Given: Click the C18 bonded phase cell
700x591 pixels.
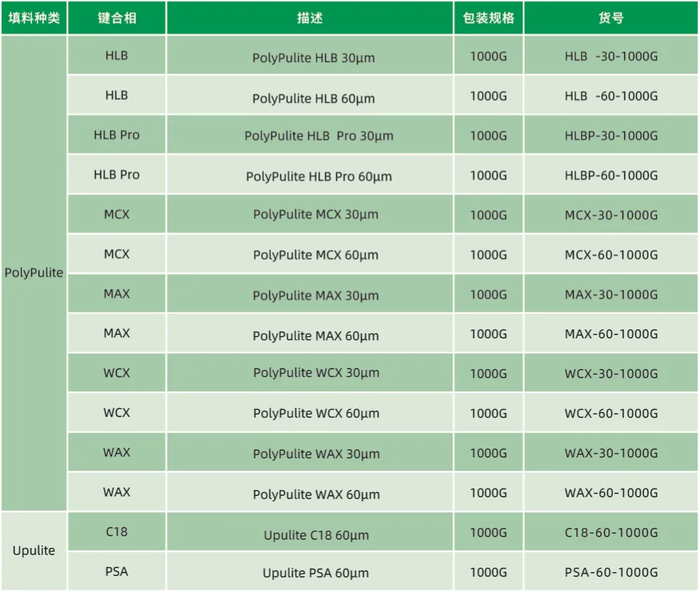Looking at the screenshot, I should tap(117, 532).
